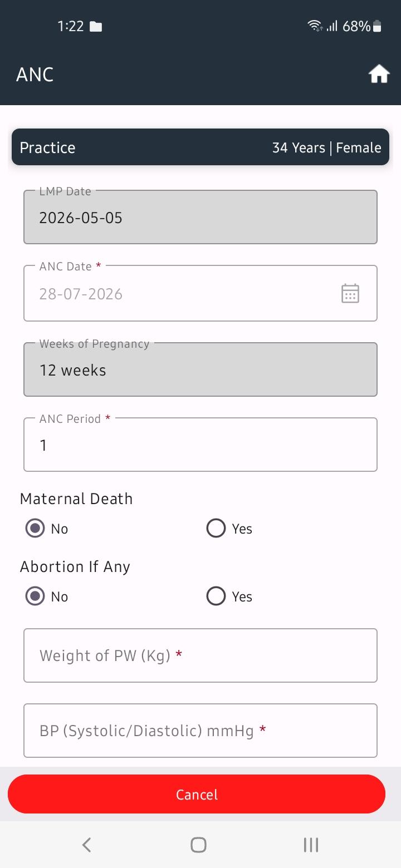401x868 pixels.
Task: Open the ANC Date calendar icon
Action: coord(350,293)
